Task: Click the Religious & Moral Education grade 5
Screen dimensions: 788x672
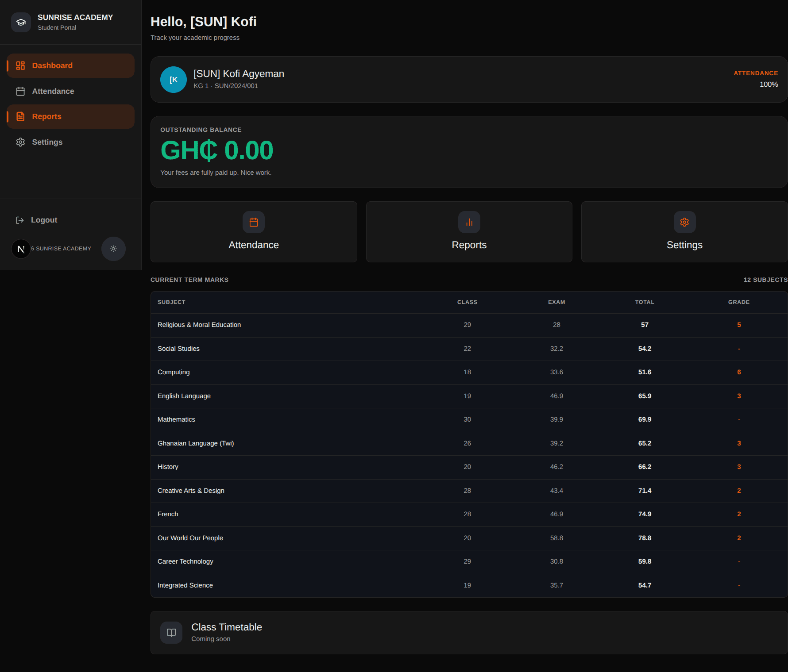Action: pyautogui.click(x=739, y=325)
